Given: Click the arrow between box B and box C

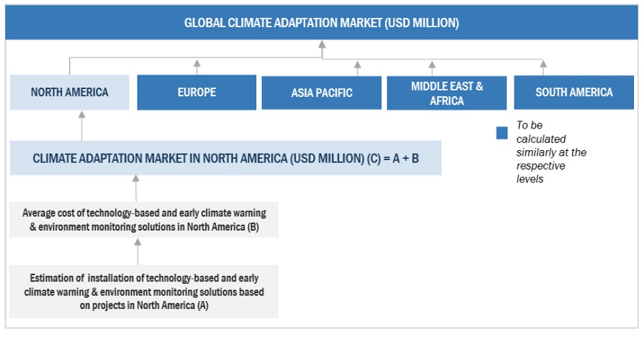Looking at the screenshot, I should click(136, 188).
